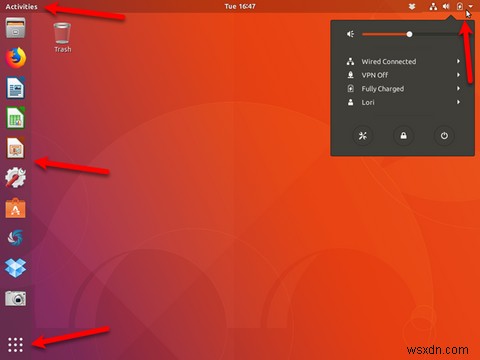
Task: Toggle the system menu dropdown arrow
Action: [x=470, y=6]
